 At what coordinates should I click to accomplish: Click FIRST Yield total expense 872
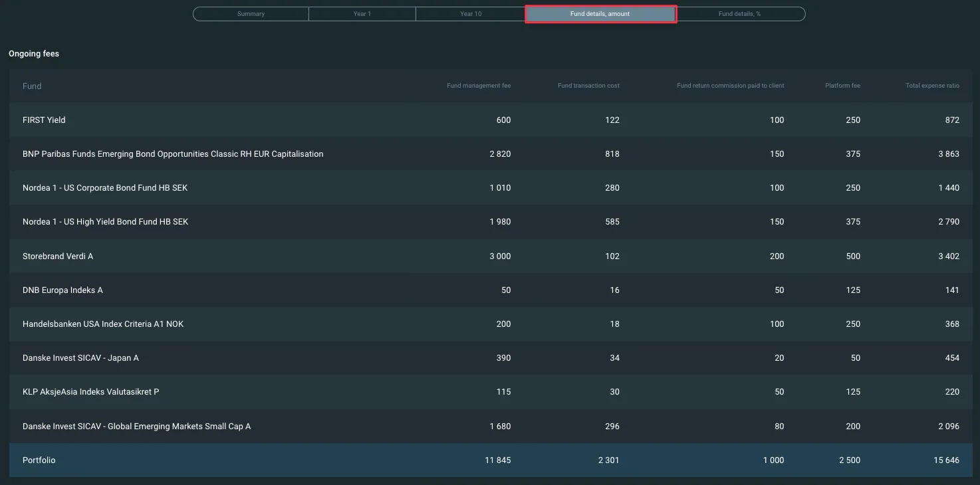[952, 120]
